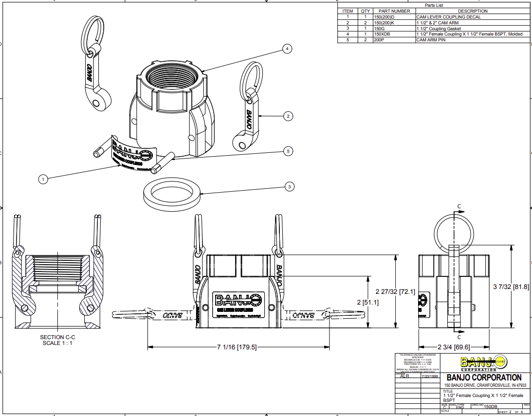Click the Banjo Corporation logo in the title block

(483, 362)
